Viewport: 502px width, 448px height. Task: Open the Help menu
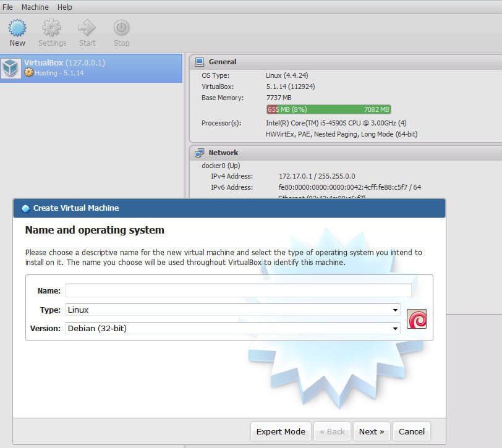[x=65, y=7]
